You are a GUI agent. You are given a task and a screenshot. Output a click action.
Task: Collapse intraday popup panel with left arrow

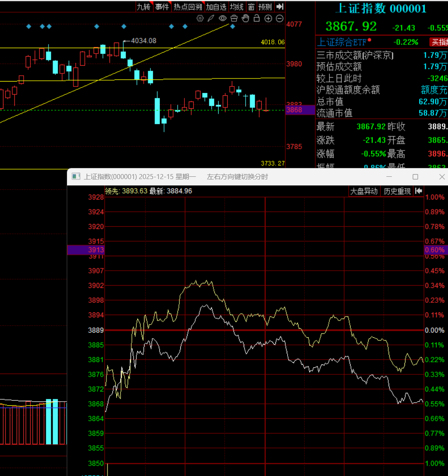(419, 191)
